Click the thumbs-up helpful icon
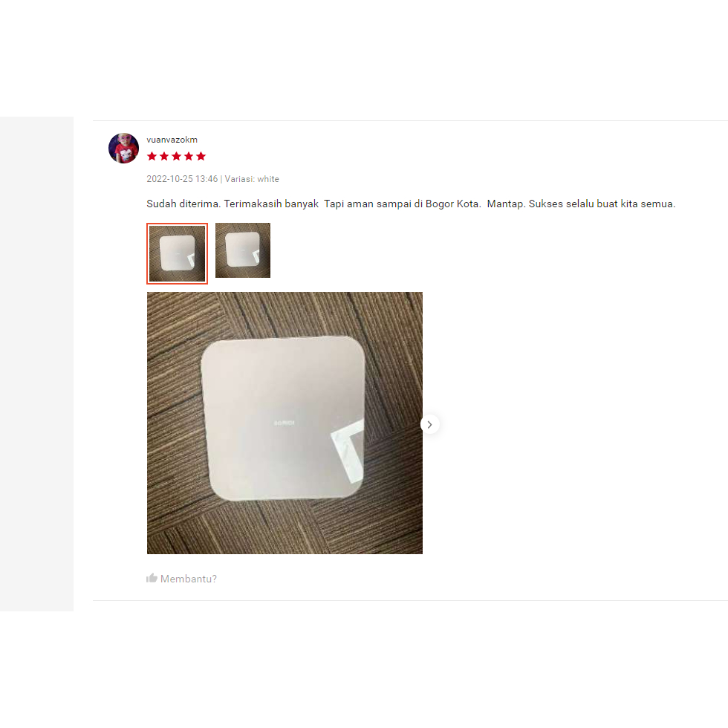 pos(152,578)
